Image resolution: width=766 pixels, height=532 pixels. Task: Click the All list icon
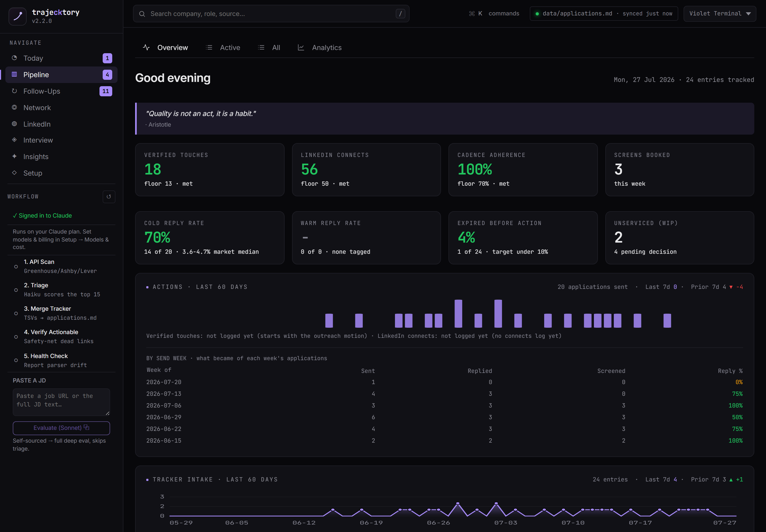click(261, 47)
